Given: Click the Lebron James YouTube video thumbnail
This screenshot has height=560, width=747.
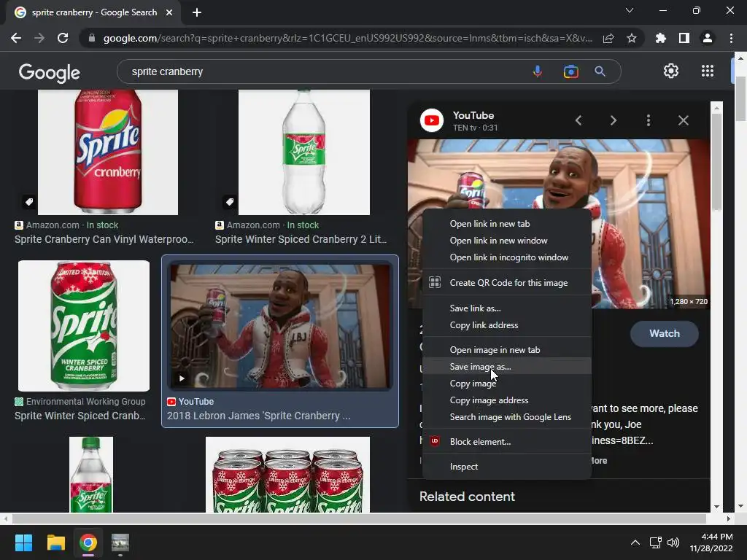Looking at the screenshot, I should pos(280,327).
